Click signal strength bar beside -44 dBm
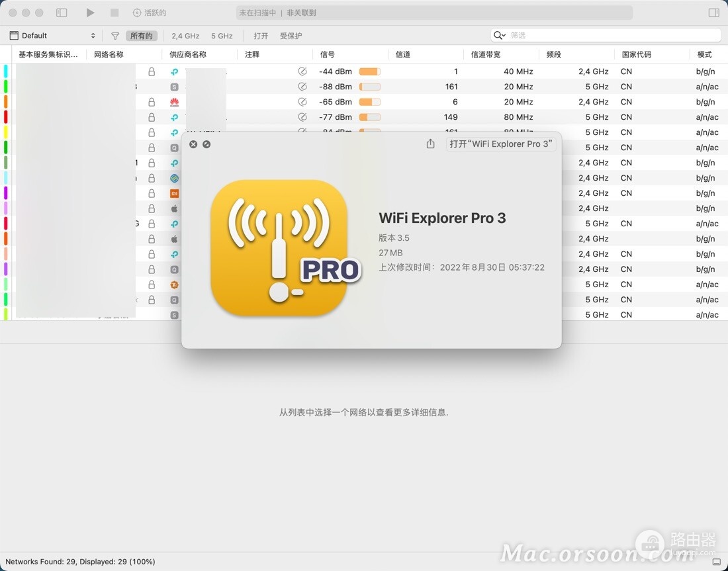Viewport: 728px width, 571px height. click(x=369, y=71)
